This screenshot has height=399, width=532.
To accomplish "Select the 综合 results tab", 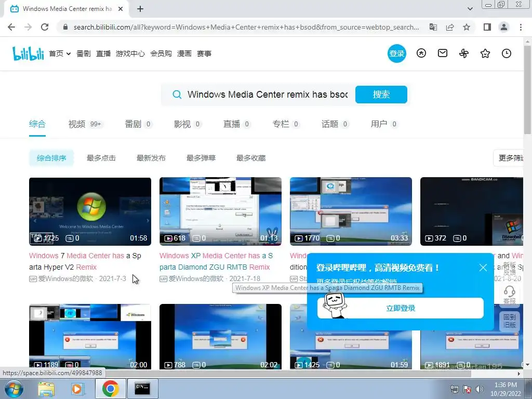I will 37,124.
